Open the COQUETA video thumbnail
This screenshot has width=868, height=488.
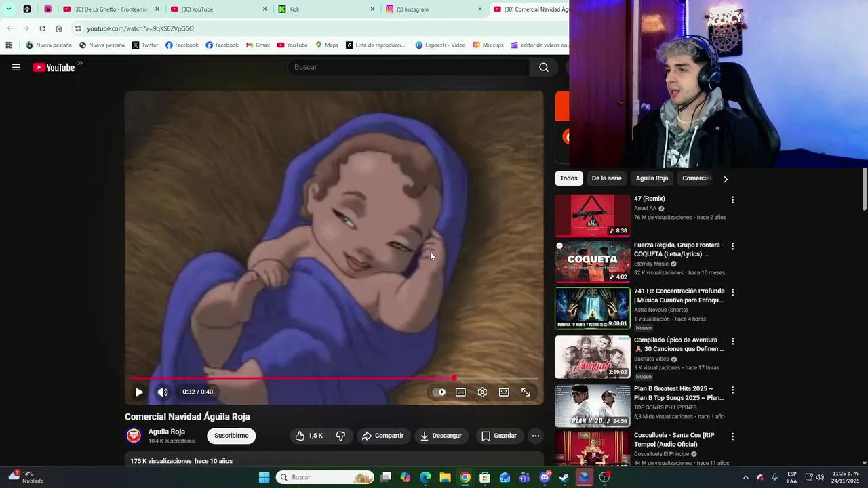coord(593,262)
